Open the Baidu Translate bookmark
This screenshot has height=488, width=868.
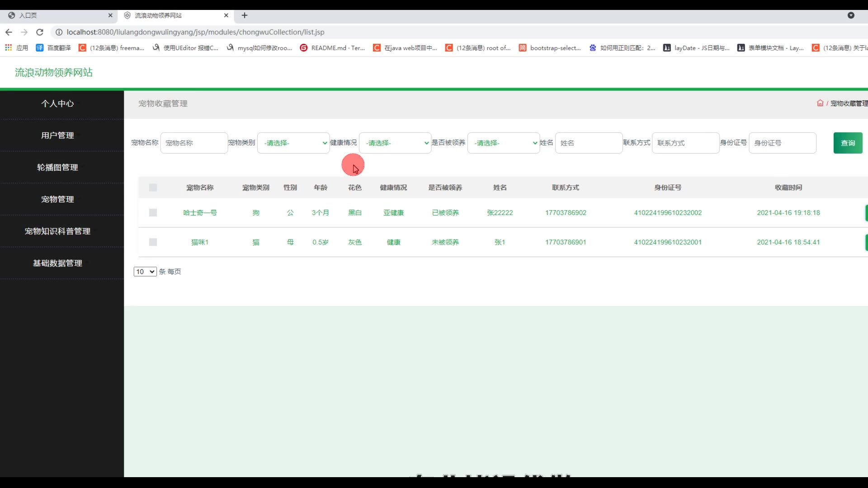point(53,48)
